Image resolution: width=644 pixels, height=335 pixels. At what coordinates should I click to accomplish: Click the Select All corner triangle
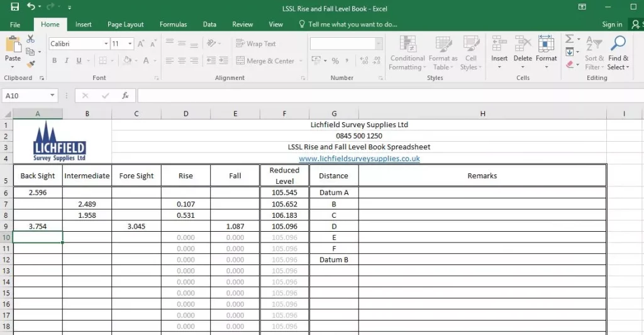(x=8, y=114)
